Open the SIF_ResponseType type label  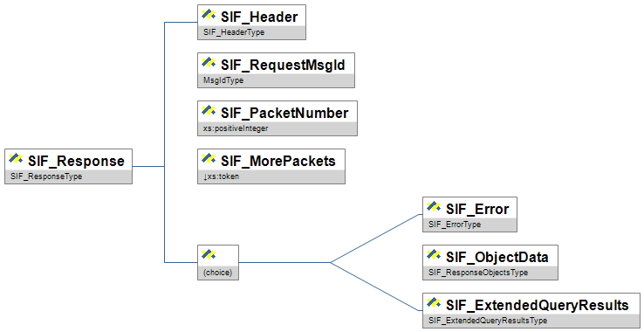coord(46,176)
